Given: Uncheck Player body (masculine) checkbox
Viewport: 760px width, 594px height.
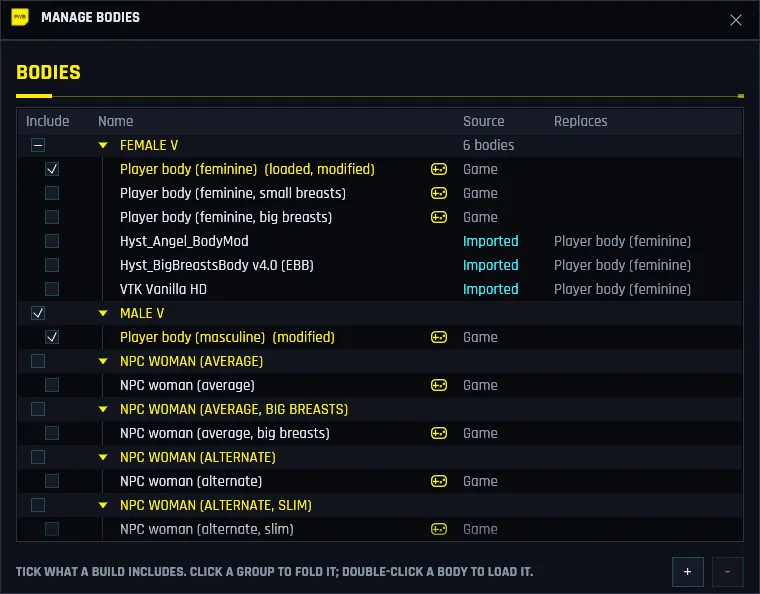Looking at the screenshot, I should 52,337.
